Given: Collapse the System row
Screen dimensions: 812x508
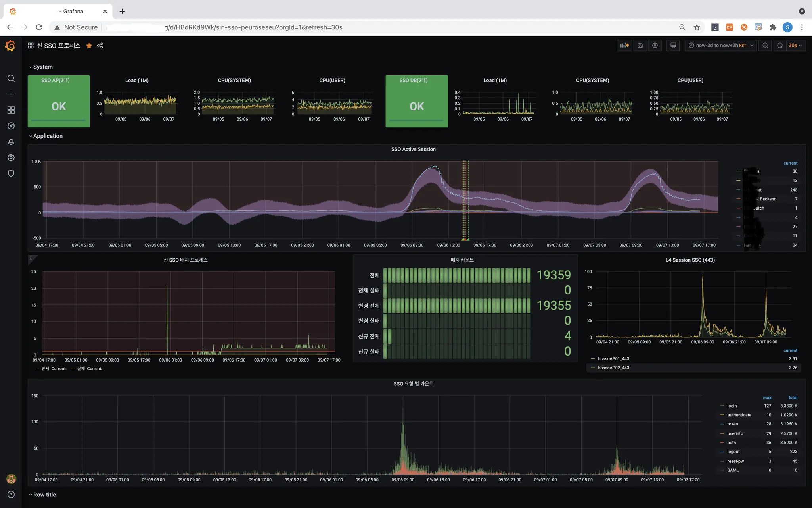Looking at the screenshot, I should [42, 67].
